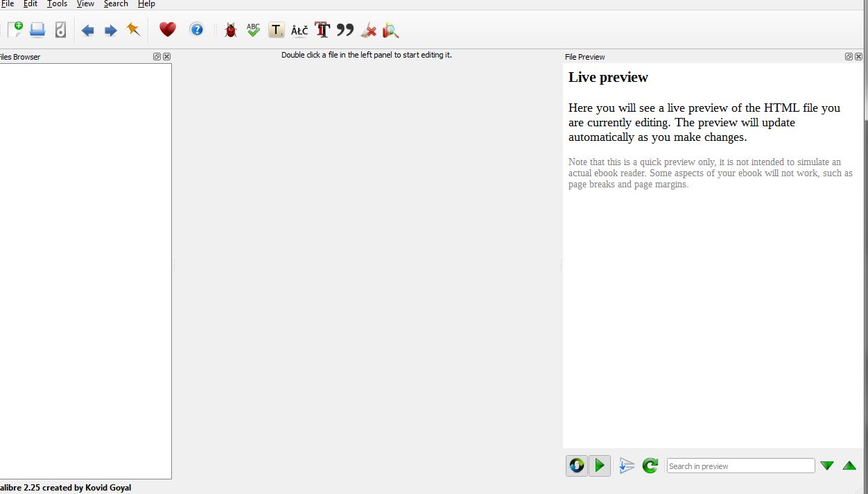Image resolution: width=868 pixels, height=494 pixels.
Task: Click the blue drawer open book icon
Action: [x=37, y=30]
